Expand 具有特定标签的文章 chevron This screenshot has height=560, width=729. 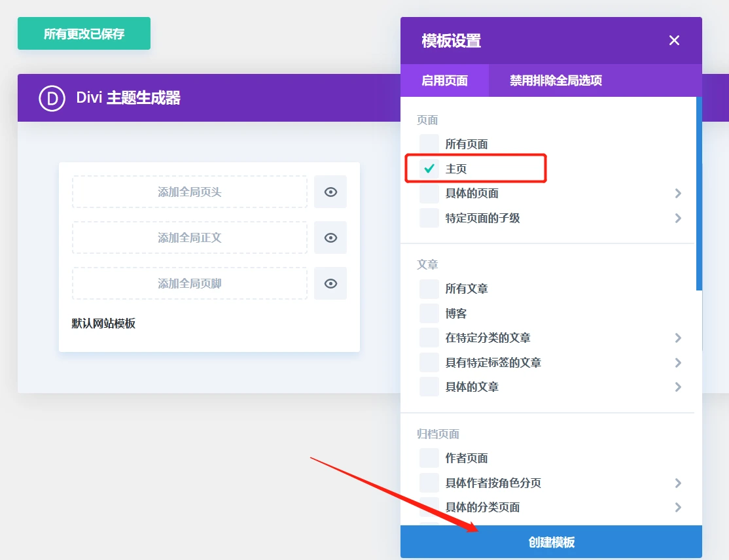pos(678,362)
